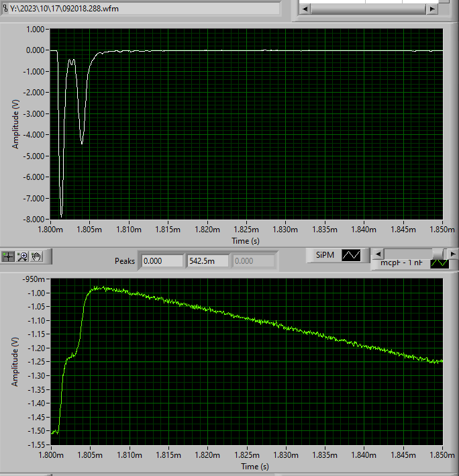Click the track of the upper-right horizontal scrollbar
Image resolution: width=459 pixels, height=476 pixels.
(x=368, y=9)
